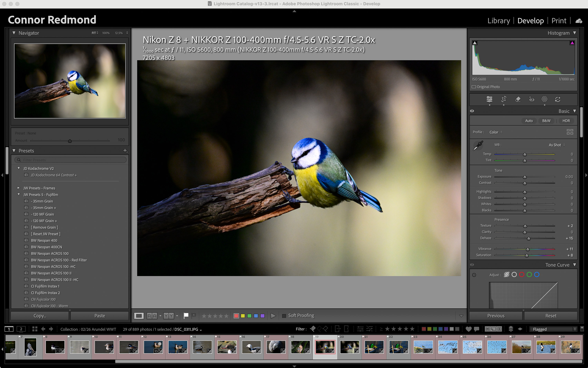Collapse the Histogram panel triangle
Viewport: 588px width, 368px height.
click(x=575, y=33)
